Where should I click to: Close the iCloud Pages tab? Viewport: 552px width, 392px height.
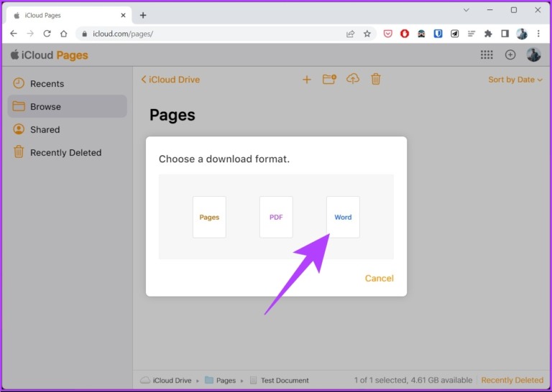[123, 16]
